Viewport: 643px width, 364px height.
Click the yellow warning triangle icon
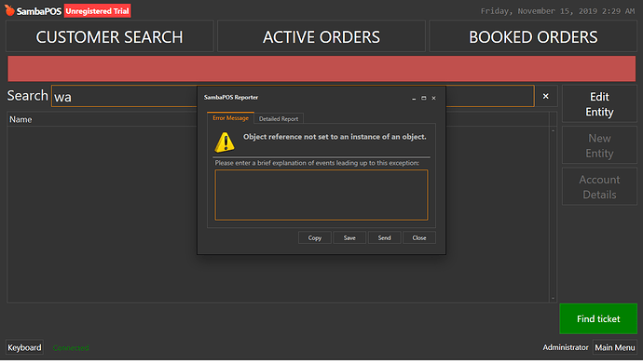225,142
